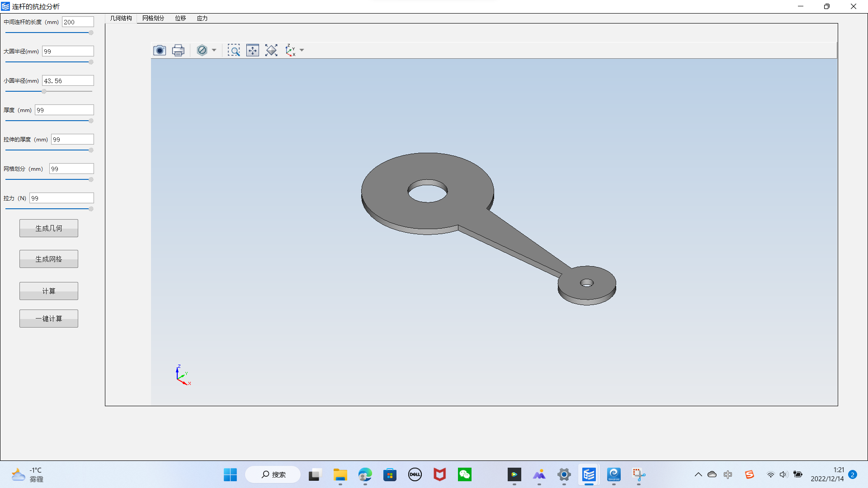The width and height of the screenshot is (868, 488).
Task: Click the 大圆半径 slider handle
Action: point(91,62)
